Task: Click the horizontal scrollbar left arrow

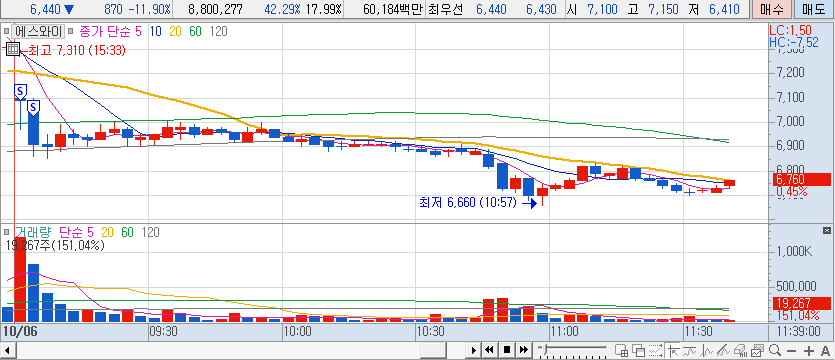Action: (6, 350)
